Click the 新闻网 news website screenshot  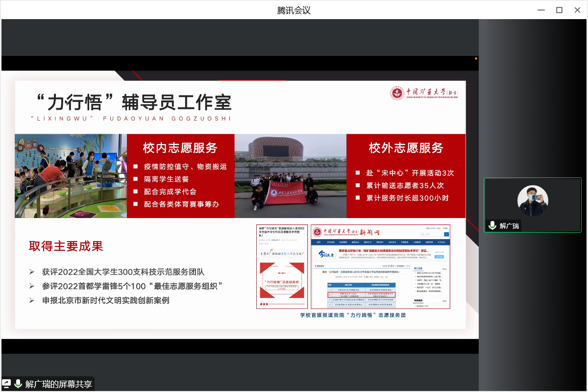click(x=380, y=267)
